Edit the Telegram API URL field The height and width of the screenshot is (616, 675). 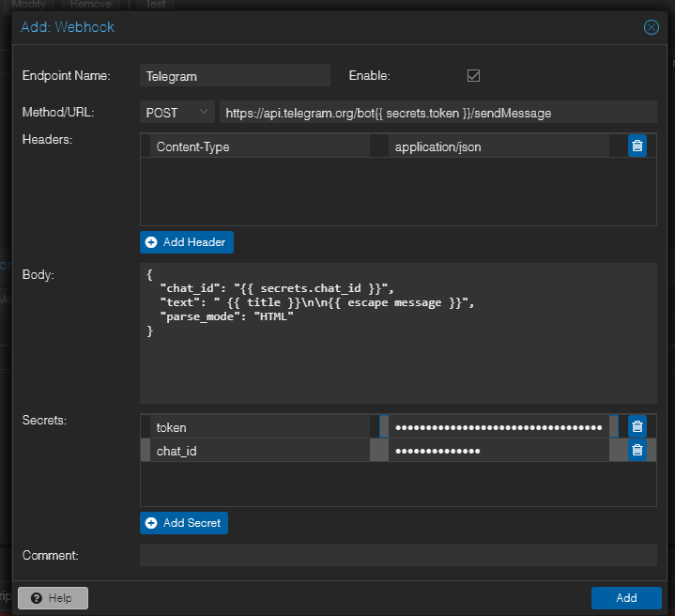[x=438, y=113]
